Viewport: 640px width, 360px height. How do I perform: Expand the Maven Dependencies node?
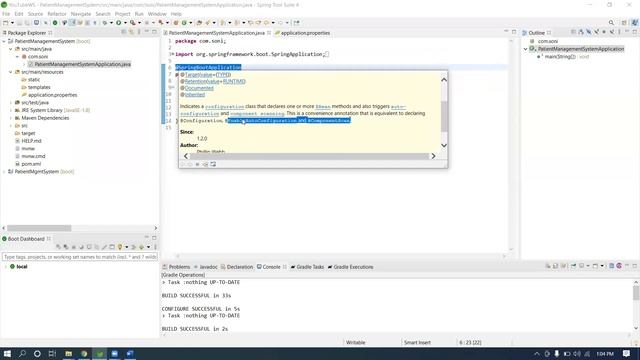click(11, 118)
